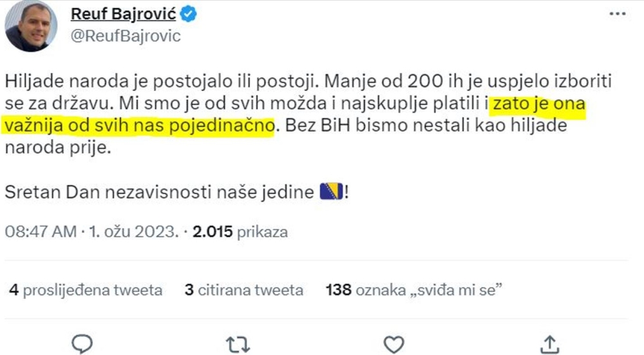The height and width of the screenshot is (355, 644).
Task: Show the 4 proslijeđena tweeta list
Action: 85,291
